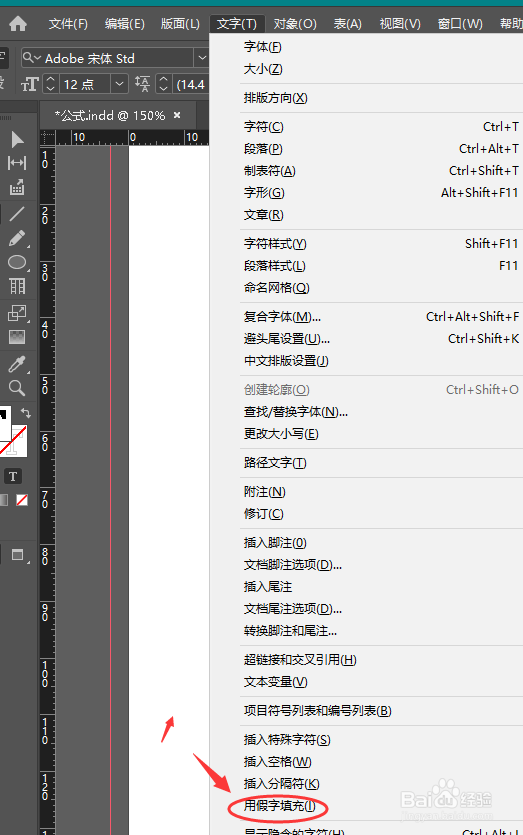This screenshot has height=835, width=523.
Task: Select the Pencil tool
Action: [17, 238]
